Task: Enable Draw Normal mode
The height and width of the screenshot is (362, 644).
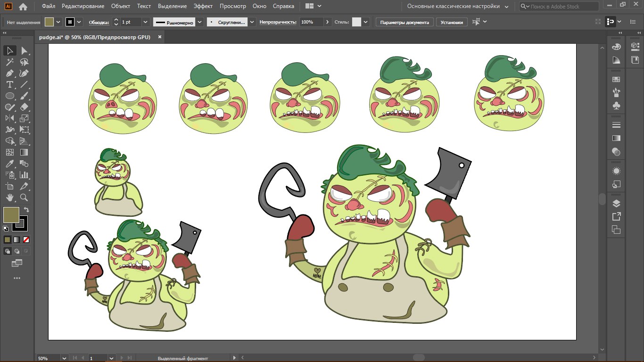Action: [7, 251]
